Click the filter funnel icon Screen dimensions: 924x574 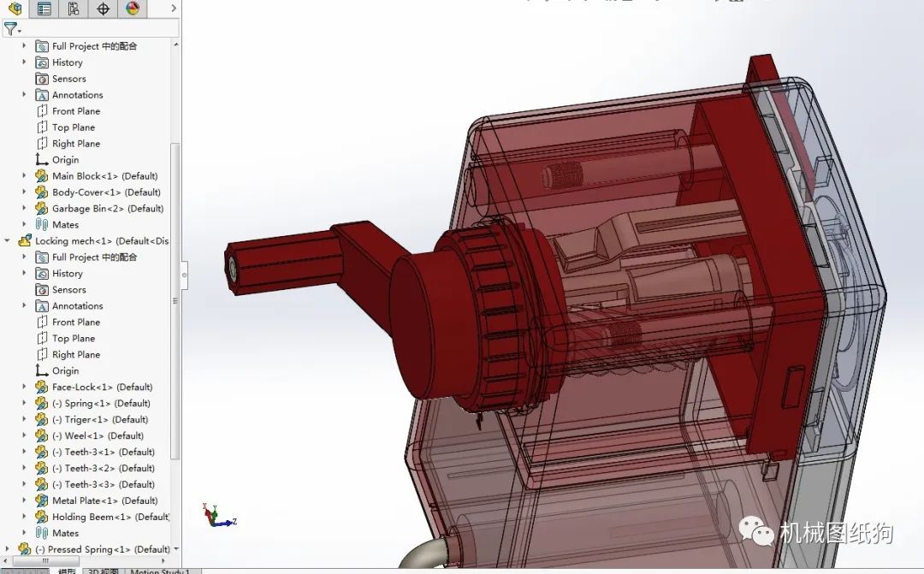pos(9,27)
